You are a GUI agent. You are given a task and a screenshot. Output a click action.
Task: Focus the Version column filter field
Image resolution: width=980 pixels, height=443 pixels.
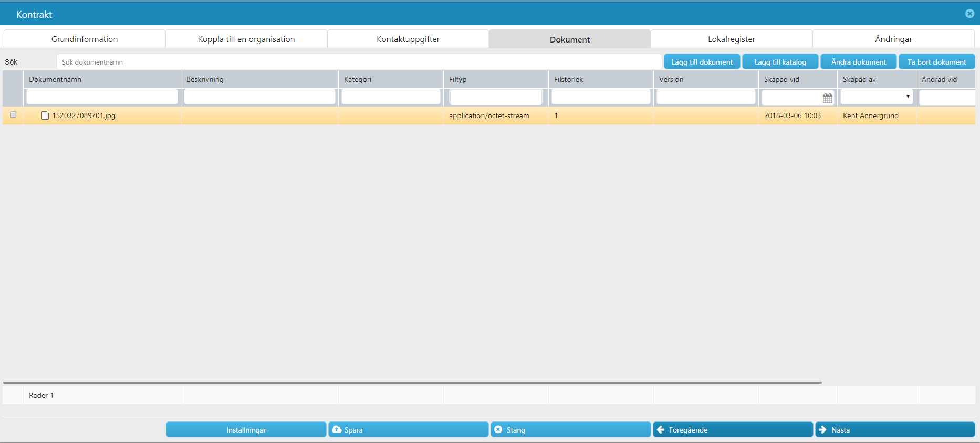click(x=706, y=97)
